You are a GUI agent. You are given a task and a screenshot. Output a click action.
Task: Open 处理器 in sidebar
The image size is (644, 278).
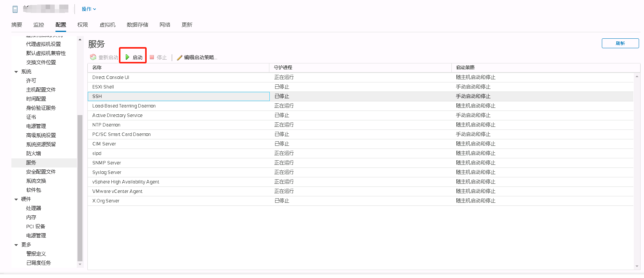pyautogui.click(x=33, y=208)
